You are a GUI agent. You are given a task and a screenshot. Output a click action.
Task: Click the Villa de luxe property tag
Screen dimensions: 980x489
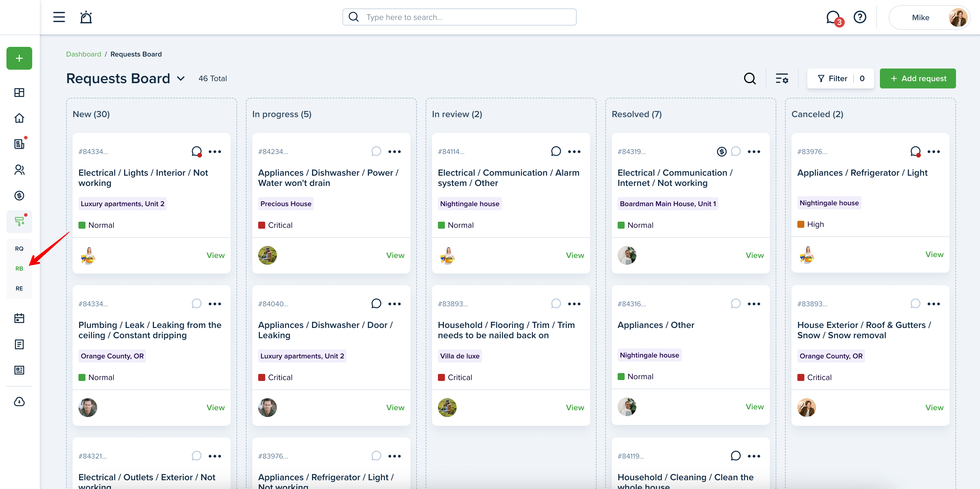460,356
